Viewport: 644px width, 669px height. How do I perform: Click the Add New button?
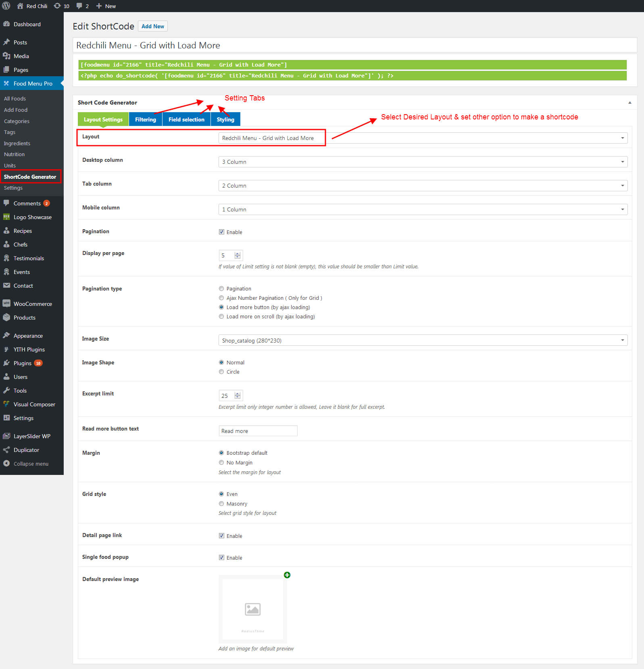(x=153, y=26)
